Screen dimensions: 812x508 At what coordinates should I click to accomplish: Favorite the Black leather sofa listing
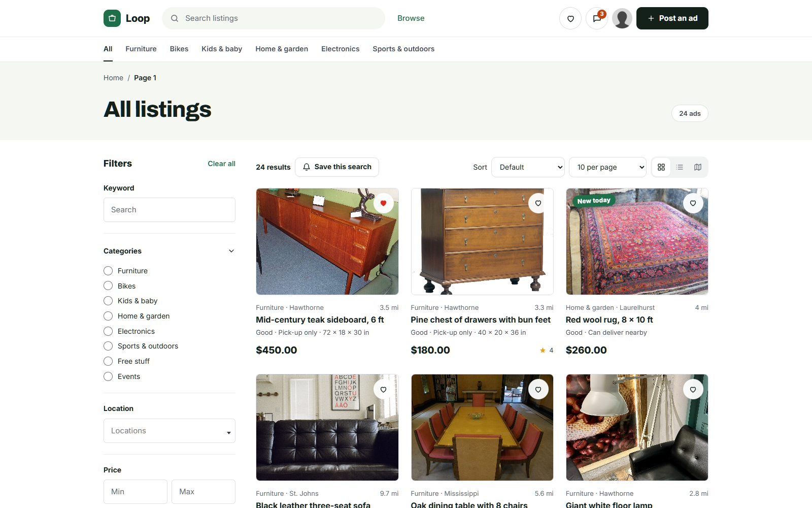[x=383, y=390]
